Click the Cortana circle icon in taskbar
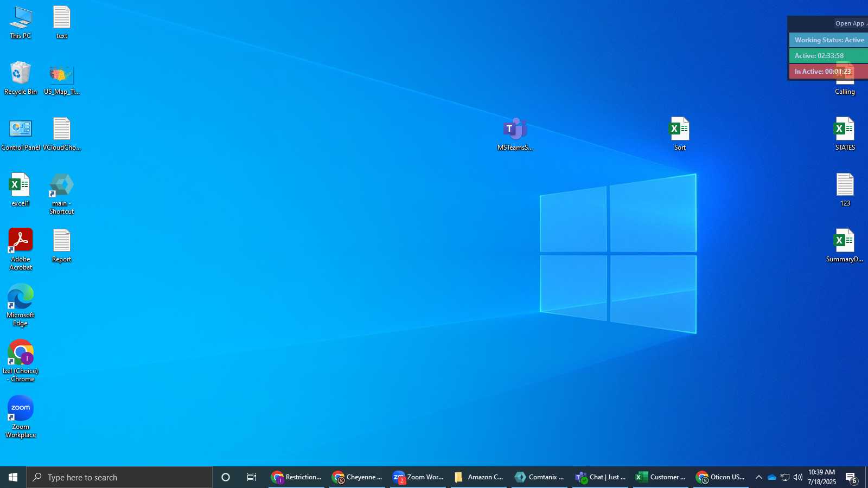This screenshot has height=488, width=868. tap(226, 477)
